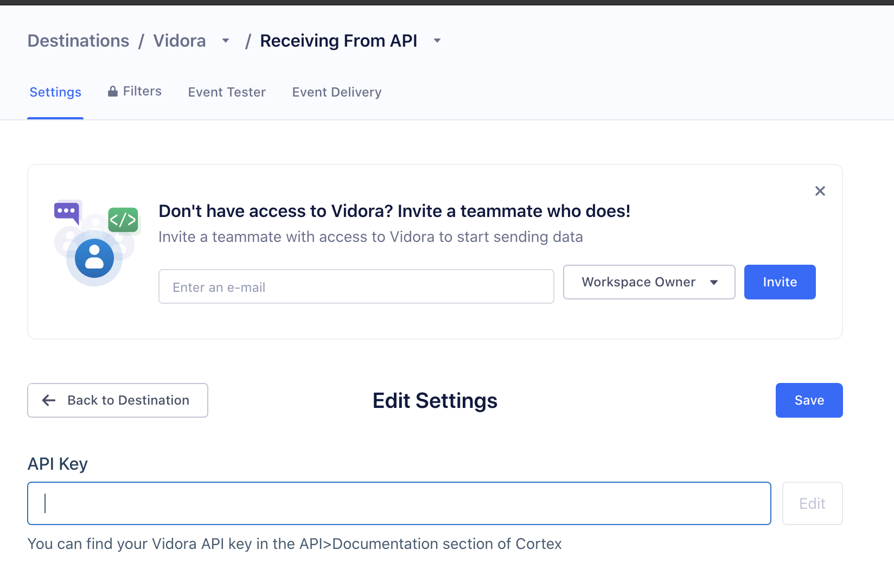Click the Invite button
The image size is (894, 588).
pyautogui.click(x=780, y=282)
